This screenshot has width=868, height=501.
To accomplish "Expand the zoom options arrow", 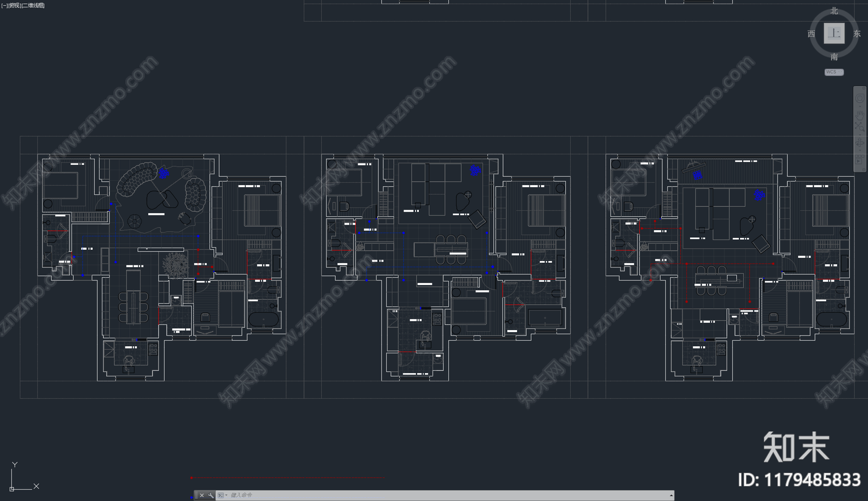I will point(860,135).
